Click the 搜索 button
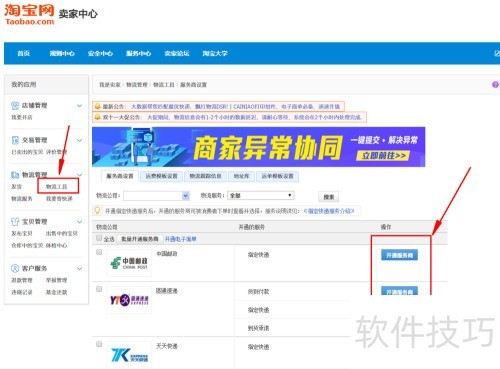500x369 pixels. coord(329,197)
